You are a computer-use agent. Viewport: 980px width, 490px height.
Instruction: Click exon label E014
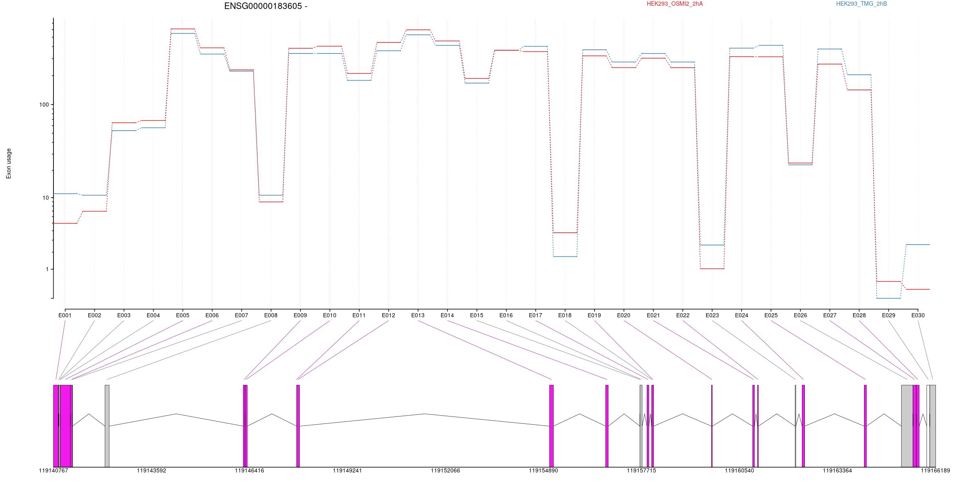[447, 315]
